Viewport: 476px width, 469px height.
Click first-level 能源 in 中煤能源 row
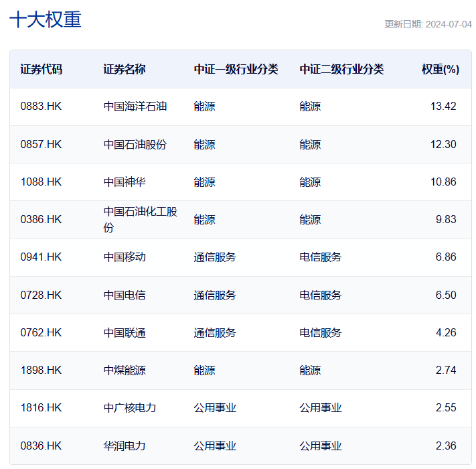click(205, 371)
